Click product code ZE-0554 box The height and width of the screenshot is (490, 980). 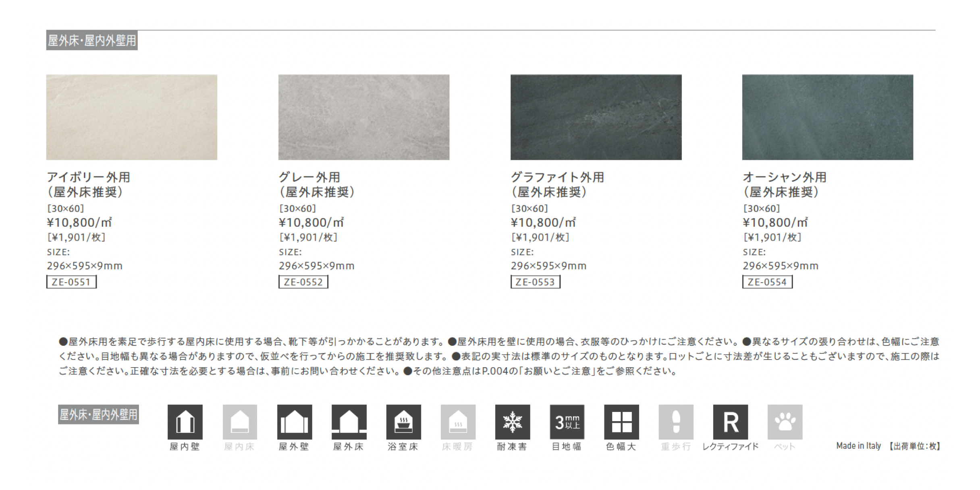tap(767, 282)
